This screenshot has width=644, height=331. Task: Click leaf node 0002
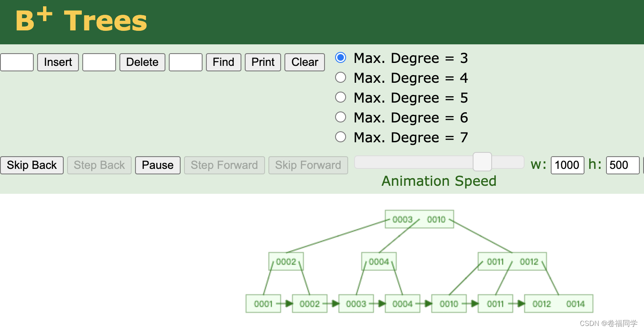click(310, 304)
